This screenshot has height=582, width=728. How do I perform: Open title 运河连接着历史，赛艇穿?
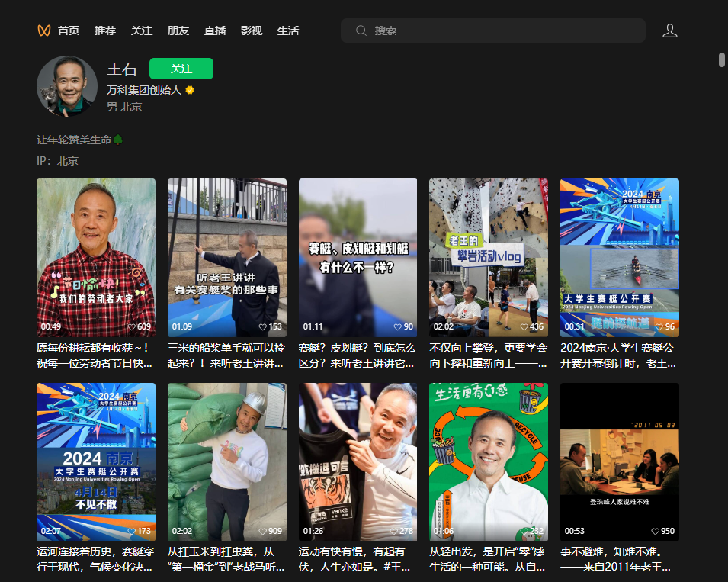95,559
